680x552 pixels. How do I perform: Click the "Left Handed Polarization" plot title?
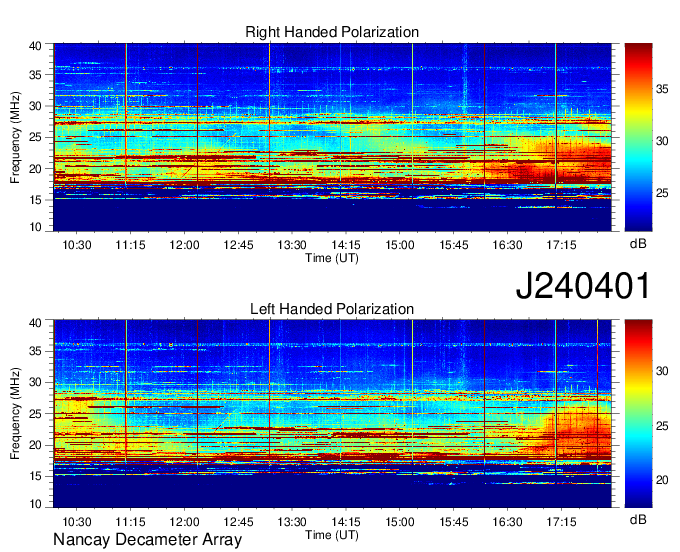pos(332,309)
